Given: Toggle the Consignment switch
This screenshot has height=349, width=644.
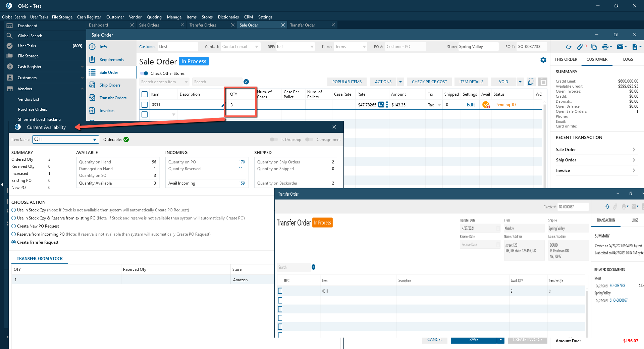Looking at the screenshot, I should click(x=309, y=140).
